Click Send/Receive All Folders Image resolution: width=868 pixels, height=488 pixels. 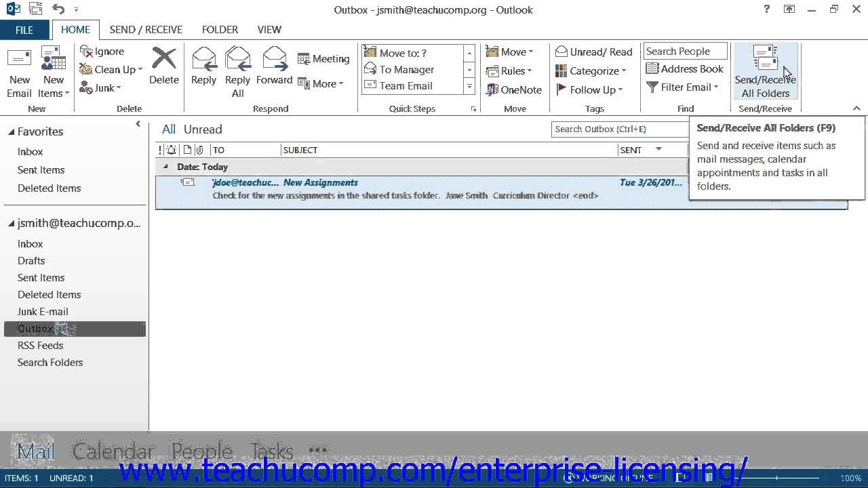point(766,73)
